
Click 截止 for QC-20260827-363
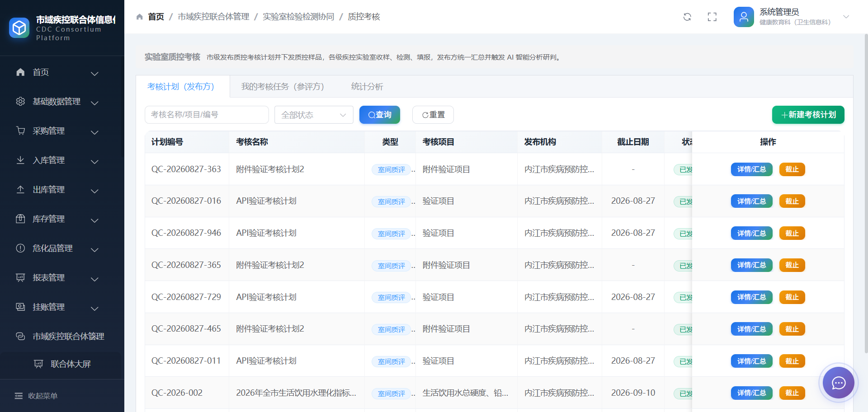[x=792, y=169]
